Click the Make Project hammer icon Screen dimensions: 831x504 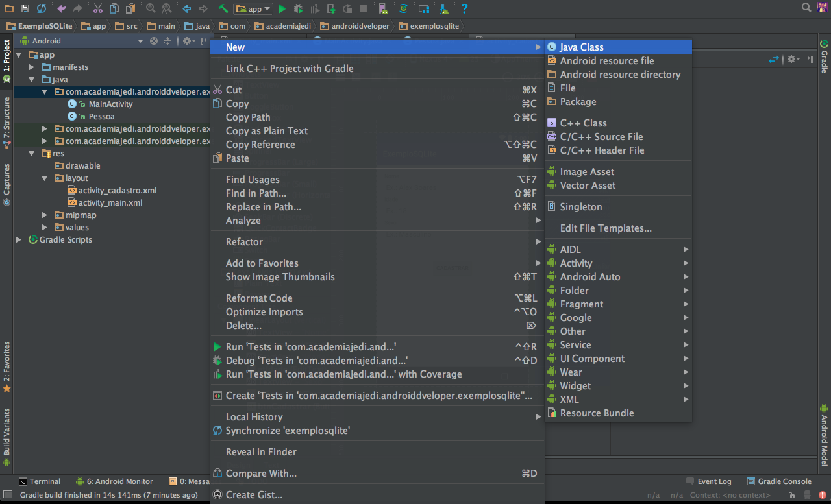[x=223, y=8]
